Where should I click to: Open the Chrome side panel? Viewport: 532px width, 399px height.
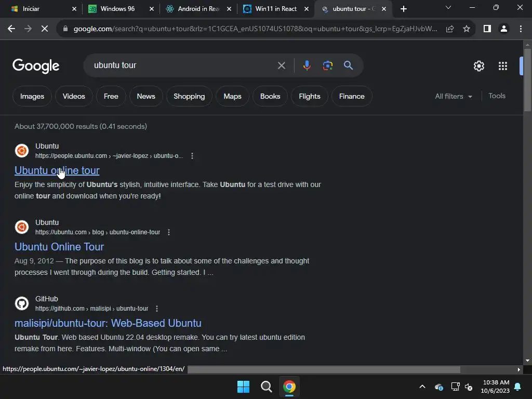[x=487, y=29]
